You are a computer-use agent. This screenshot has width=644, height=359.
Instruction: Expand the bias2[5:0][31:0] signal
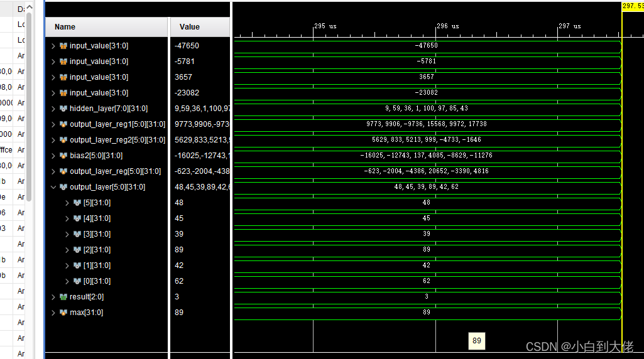pos(53,156)
